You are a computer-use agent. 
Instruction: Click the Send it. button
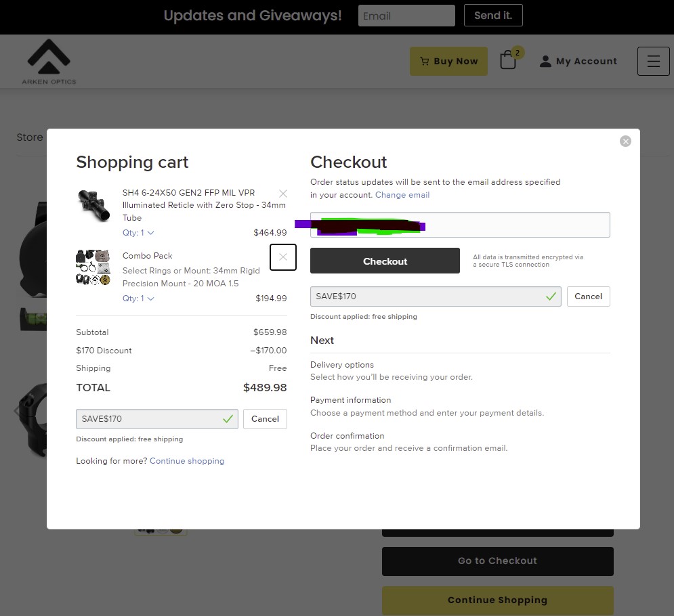[x=493, y=16]
